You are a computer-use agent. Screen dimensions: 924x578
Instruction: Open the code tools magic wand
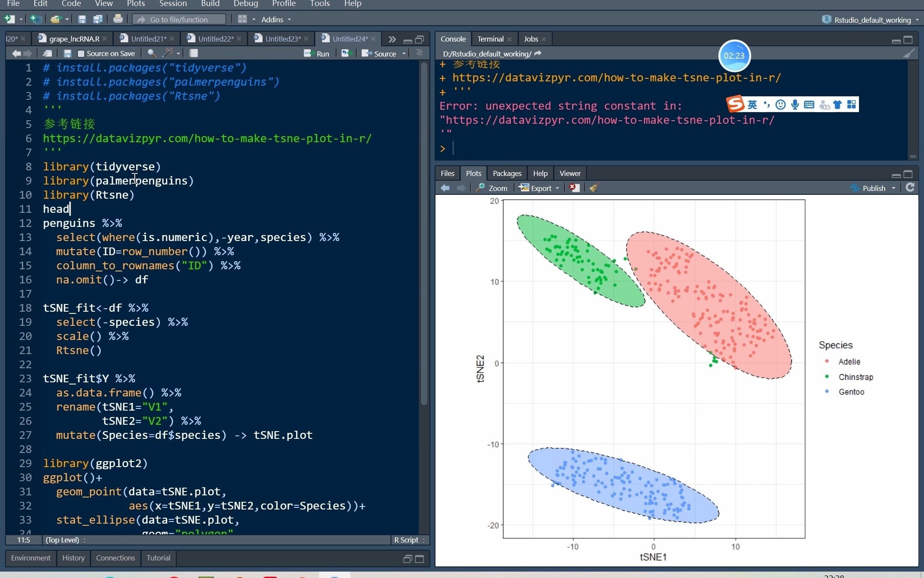click(168, 53)
